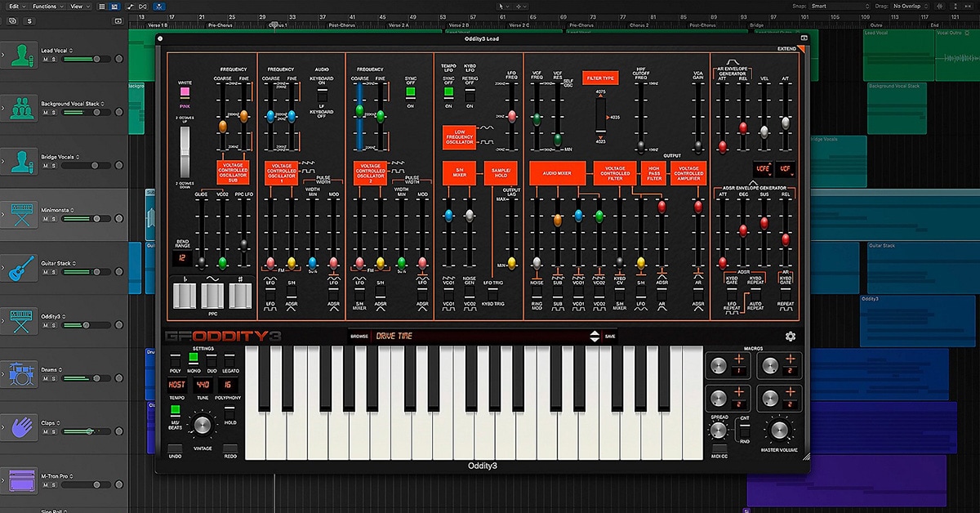
Task: Click the EXTEND corner triangle
Action: [801, 48]
